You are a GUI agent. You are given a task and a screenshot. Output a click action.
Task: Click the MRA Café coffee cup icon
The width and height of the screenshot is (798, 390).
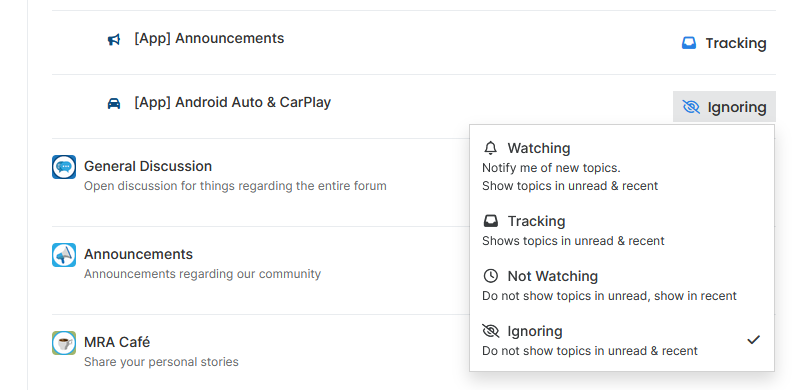pyautogui.click(x=64, y=343)
